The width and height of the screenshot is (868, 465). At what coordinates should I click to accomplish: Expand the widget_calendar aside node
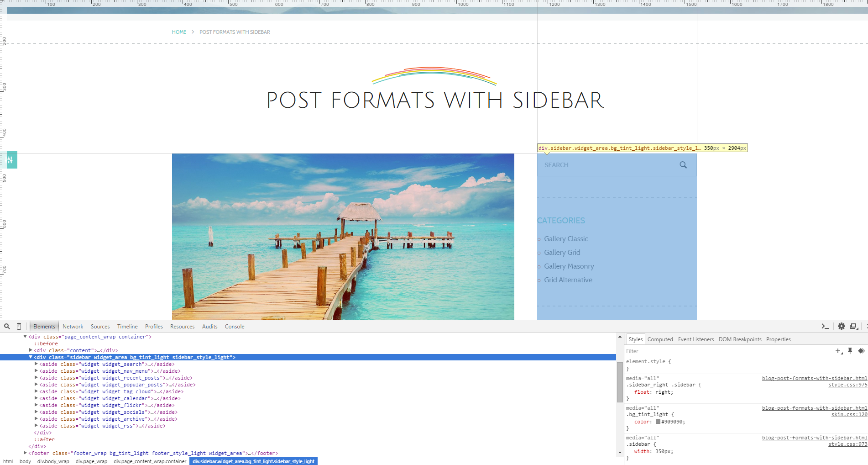(x=36, y=398)
